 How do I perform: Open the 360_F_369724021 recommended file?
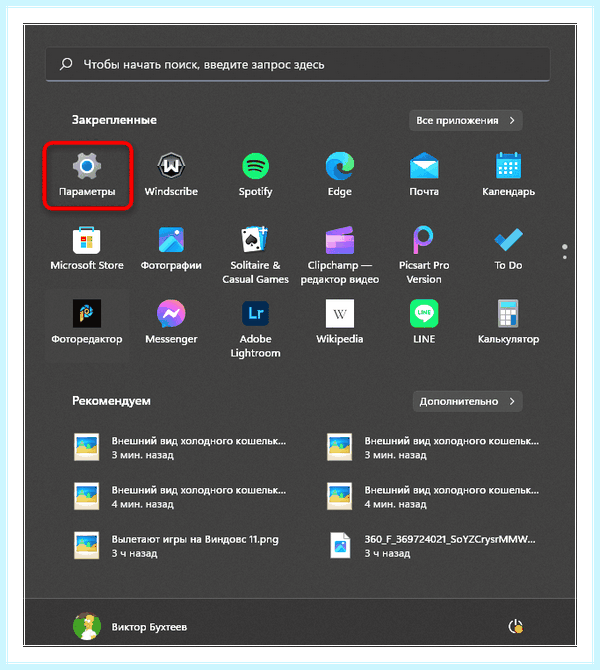click(432, 546)
